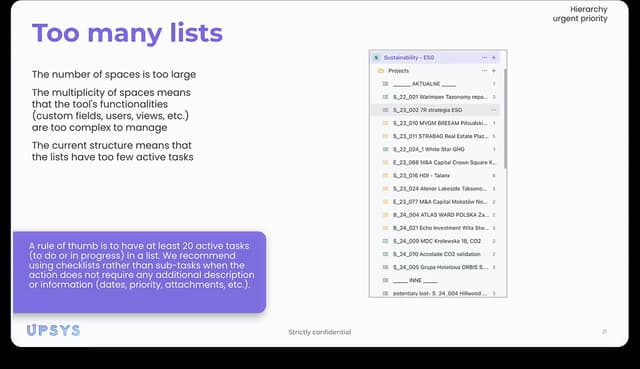
Task: Click list icon beside AKTUALNE separator
Action: (x=385, y=84)
